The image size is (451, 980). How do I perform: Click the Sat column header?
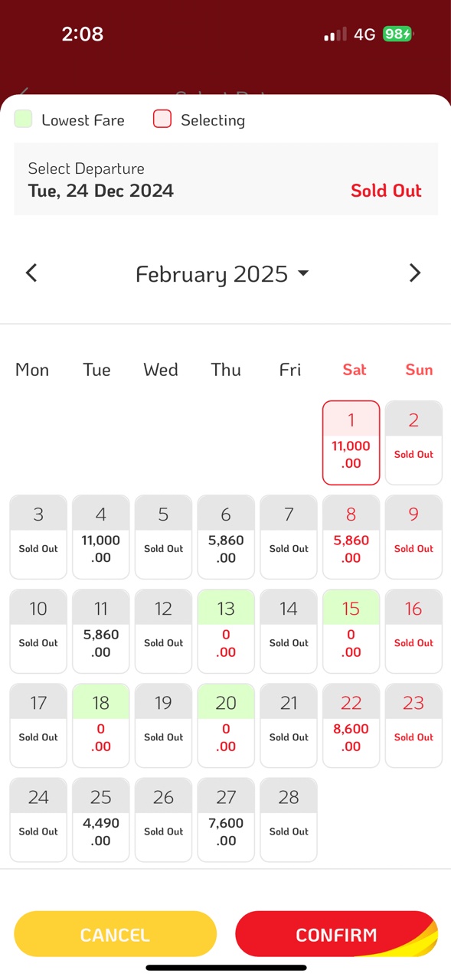click(x=355, y=370)
